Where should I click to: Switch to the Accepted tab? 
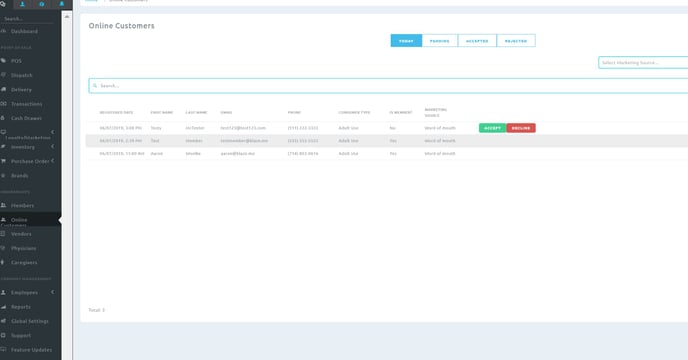pyautogui.click(x=477, y=41)
